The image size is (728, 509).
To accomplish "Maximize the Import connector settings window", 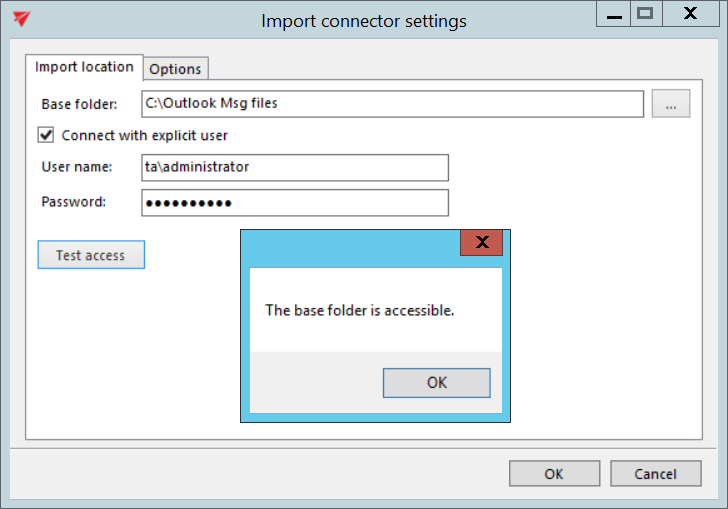I will [645, 14].
